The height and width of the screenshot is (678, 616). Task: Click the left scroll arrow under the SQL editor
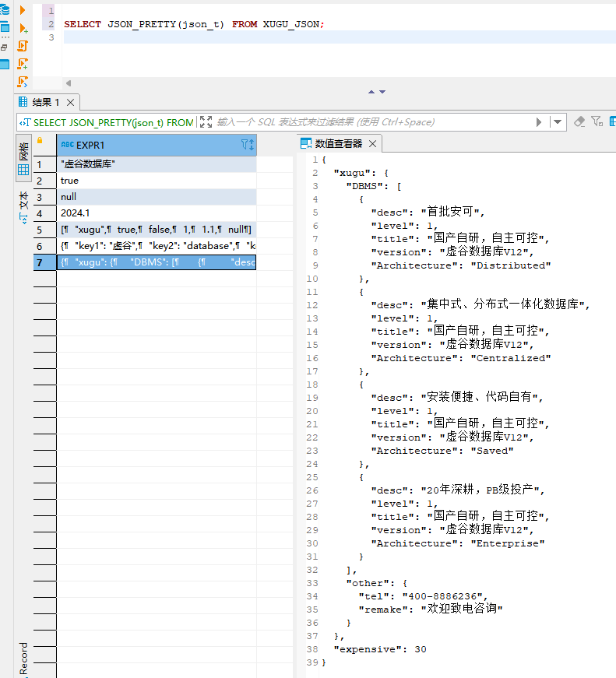(69, 83)
